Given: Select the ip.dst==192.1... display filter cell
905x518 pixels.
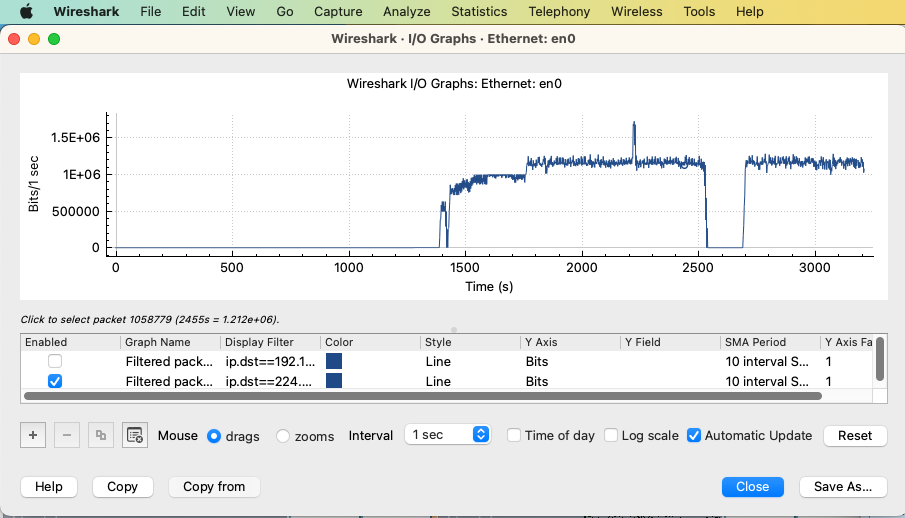Looking at the screenshot, I should [270, 362].
